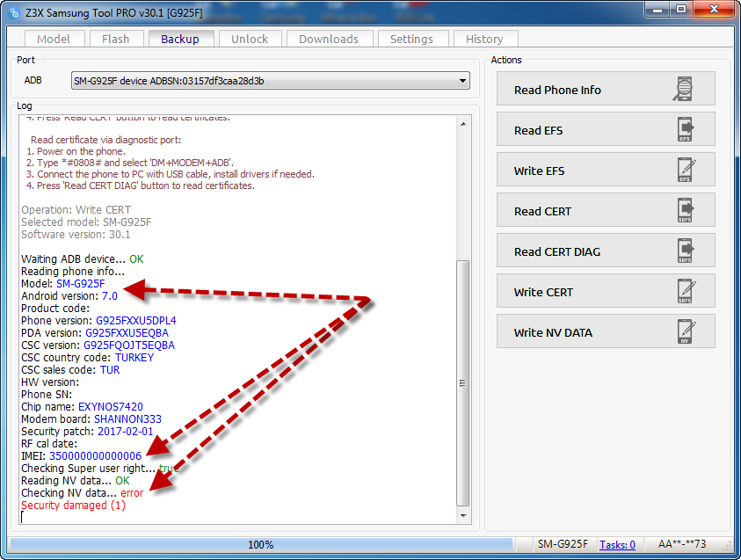Screen dimensions: 741x560
Task: Click the Read EFS button label
Action: point(538,130)
